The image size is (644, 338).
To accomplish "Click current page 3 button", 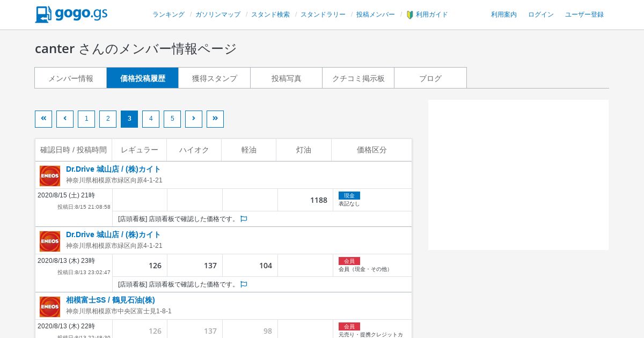I will 129,119.
